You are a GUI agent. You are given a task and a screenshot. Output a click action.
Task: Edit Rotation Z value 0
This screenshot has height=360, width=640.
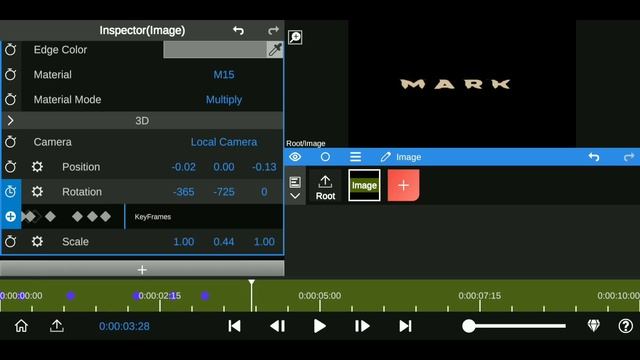[x=264, y=191]
